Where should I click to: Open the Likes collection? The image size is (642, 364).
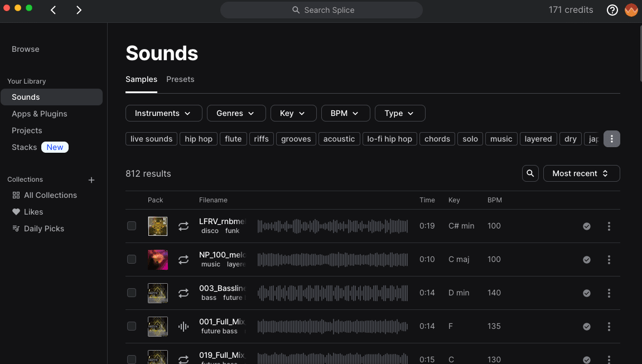pos(28,212)
